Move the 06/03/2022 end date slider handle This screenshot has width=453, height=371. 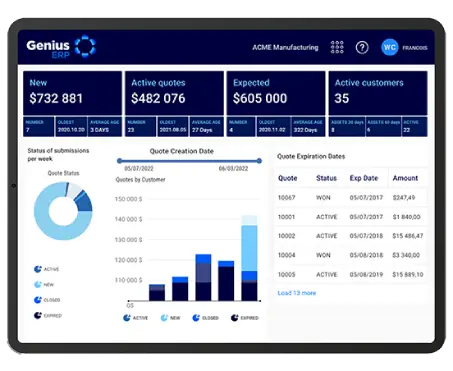259,161
